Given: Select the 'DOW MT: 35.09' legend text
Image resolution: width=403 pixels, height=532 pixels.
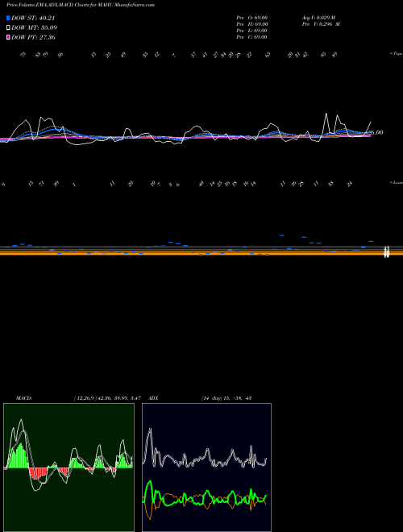Looking at the screenshot, I should point(34,28).
